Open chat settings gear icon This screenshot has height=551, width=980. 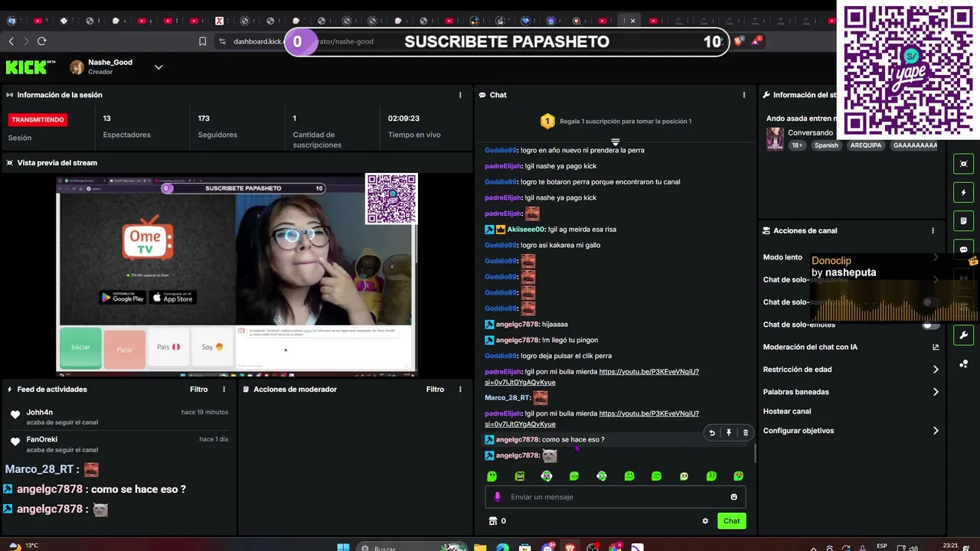[705, 521]
